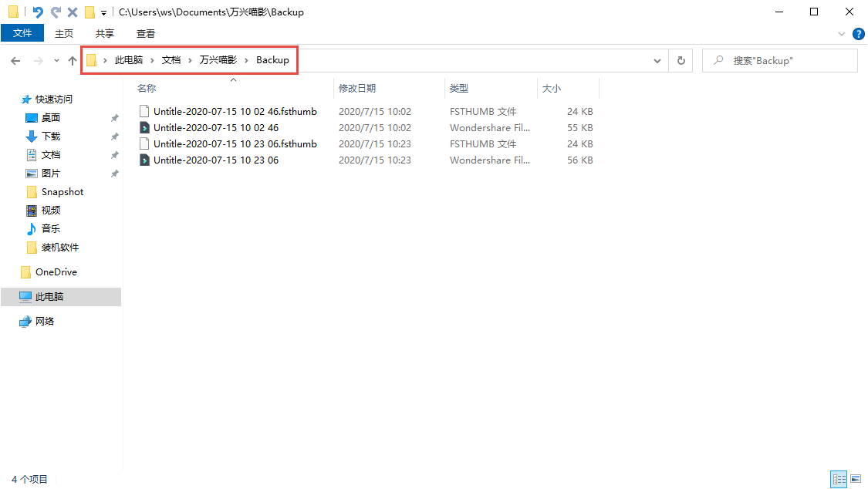Click the Filmora icon of the 56 KB file
The height and width of the screenshot is (489, 868).
pyautogui.click(x=144, y=160)
